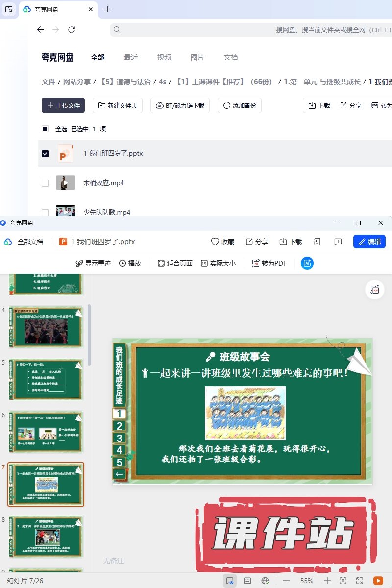The width and height of the screenshot is (392, 588).
Task: Switch to the 文档 tab
Action: click(230, 57)
